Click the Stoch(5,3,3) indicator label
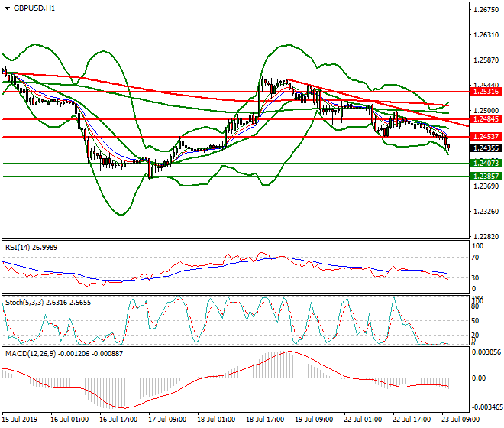Image resolution: width=504 pixels, height=428 pixels. pyautogui.click(x=48, y=303)
